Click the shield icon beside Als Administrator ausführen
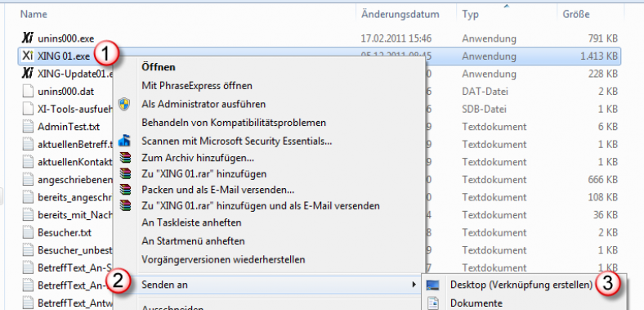The image size is (644, 310). 124,104
